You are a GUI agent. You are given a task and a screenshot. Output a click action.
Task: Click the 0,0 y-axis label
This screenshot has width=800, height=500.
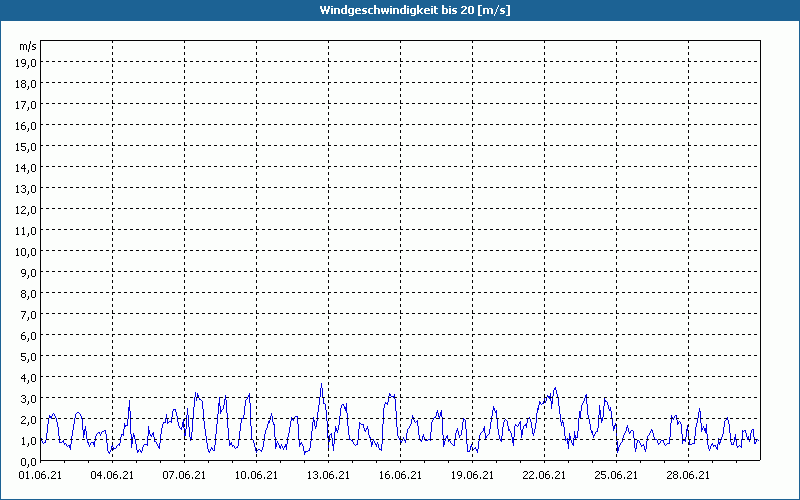[x=30, y=462]
